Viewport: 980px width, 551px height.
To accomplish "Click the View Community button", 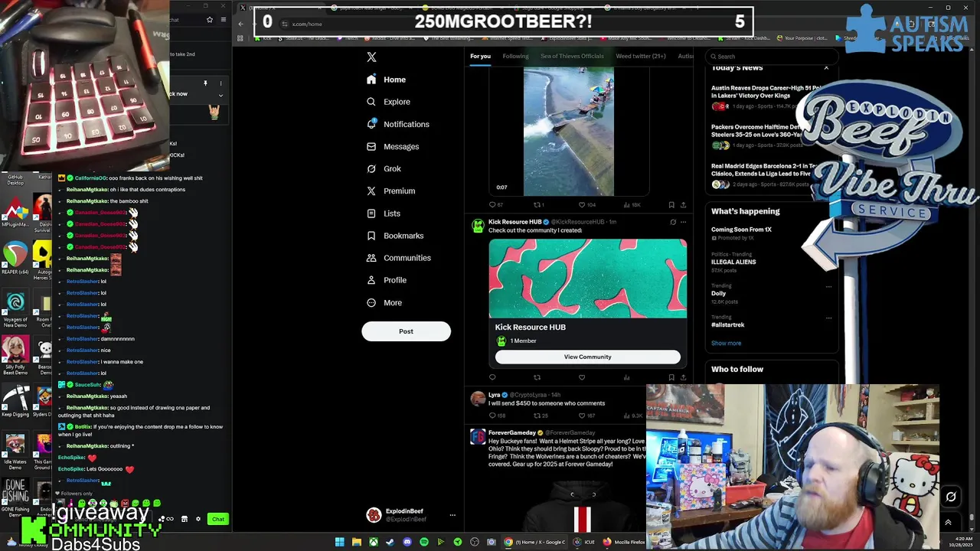I will coord(588,357).
